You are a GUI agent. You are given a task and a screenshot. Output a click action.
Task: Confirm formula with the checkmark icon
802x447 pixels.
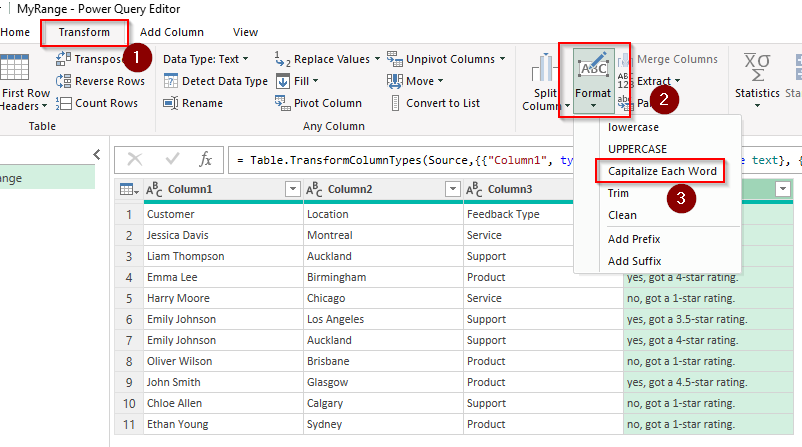click(x=172, y=160)
